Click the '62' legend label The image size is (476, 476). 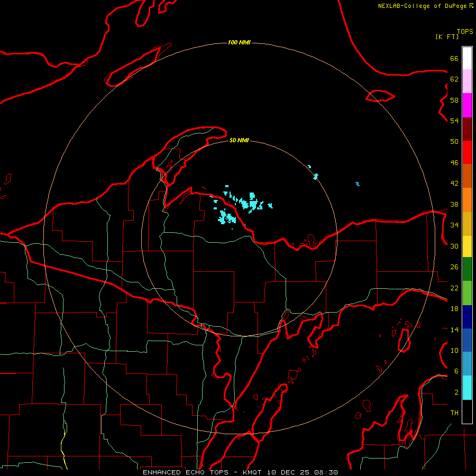tap(454, 79)
